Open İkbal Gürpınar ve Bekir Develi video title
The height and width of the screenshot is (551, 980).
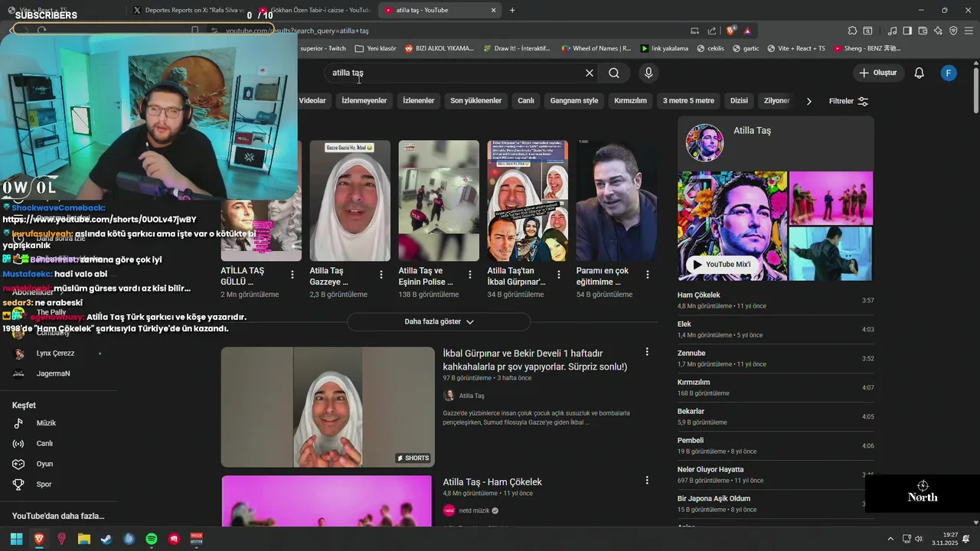coord(534,360)
